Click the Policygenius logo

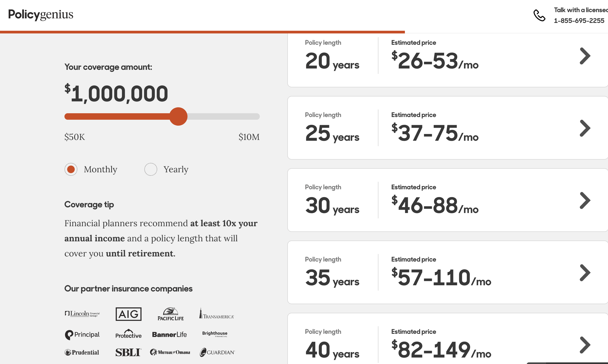click(x=40, y=15)
